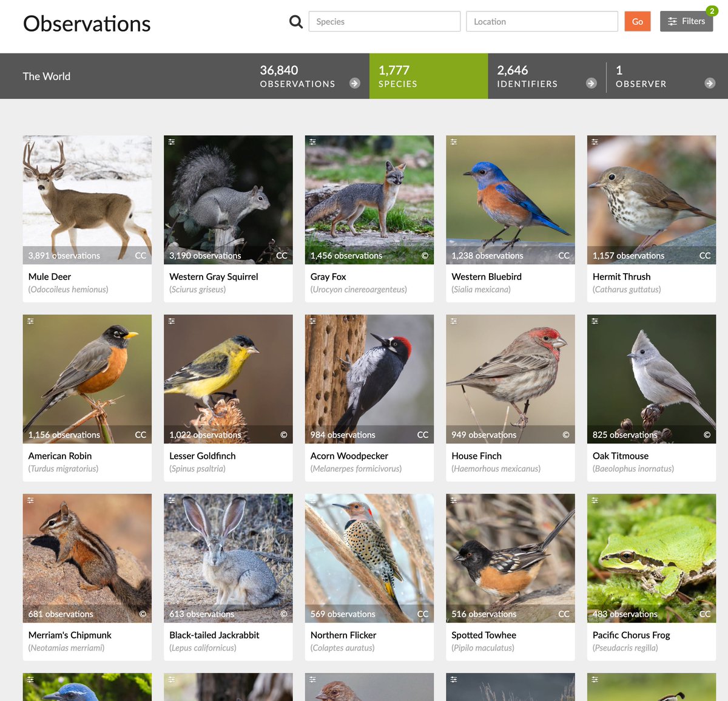
Task: Click the scientific name (Lepus californicus)
Action: click(x=203, y=648)
